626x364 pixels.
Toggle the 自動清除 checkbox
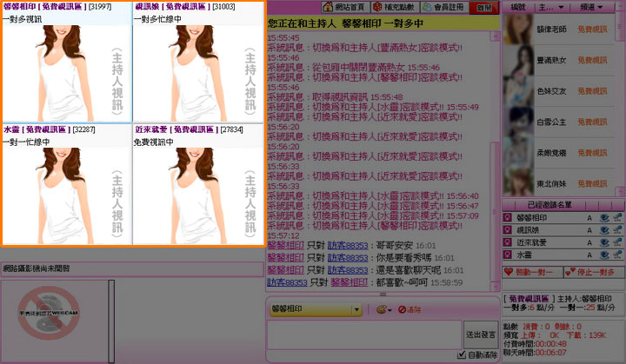[x=462, y=354]
